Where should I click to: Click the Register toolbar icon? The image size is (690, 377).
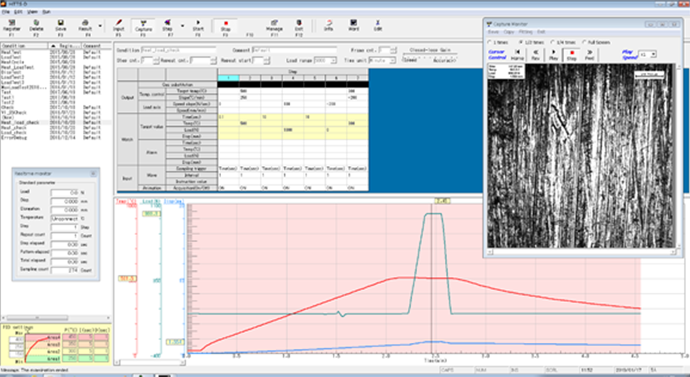[x=12, y=26]
